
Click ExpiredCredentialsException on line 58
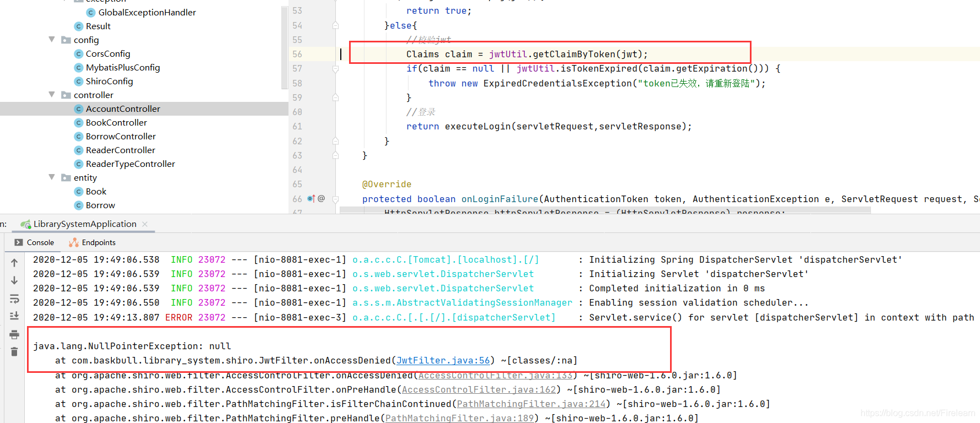[x=557, y=83]
